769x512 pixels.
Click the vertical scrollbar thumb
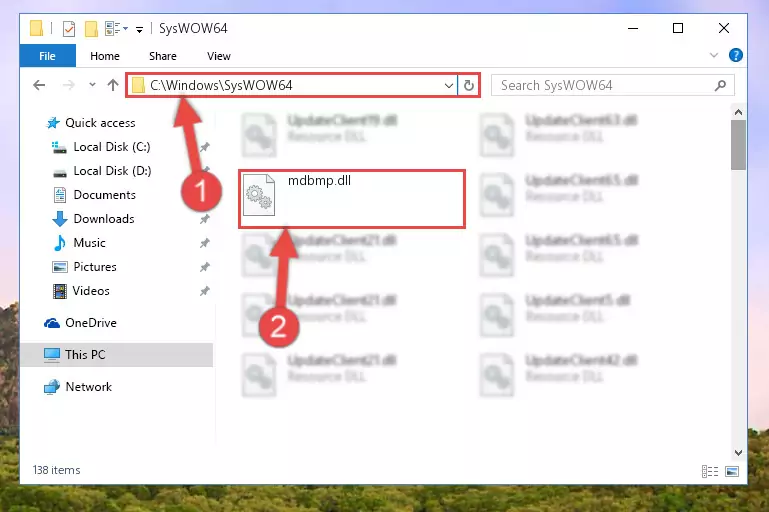(738, 145)
